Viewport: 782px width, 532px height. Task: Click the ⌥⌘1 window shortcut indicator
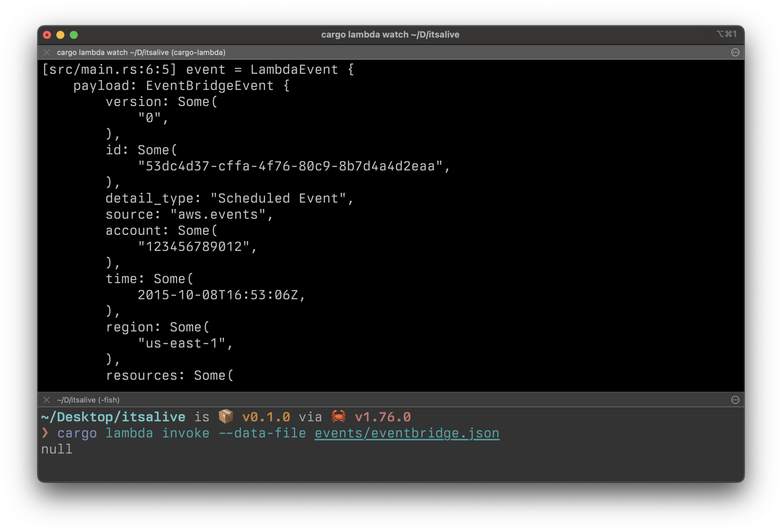[x=726, y=34]
